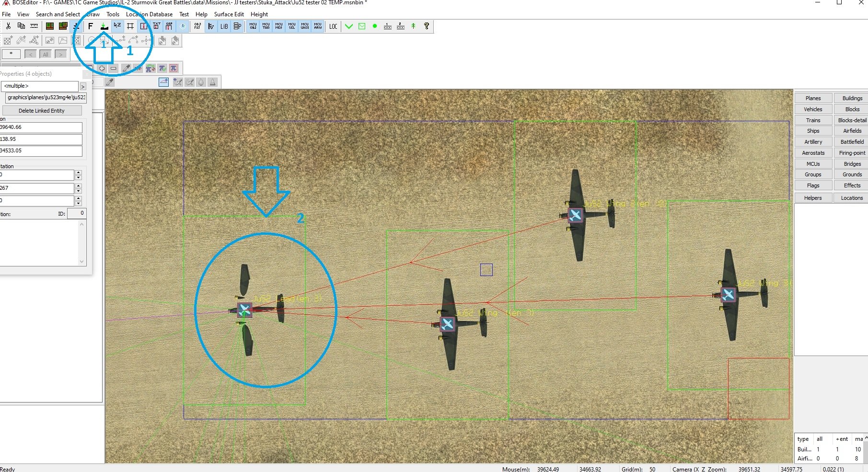Expand the multiple name field arrow
The width and height of the screenshot is (868, 472).
(83, 86)
